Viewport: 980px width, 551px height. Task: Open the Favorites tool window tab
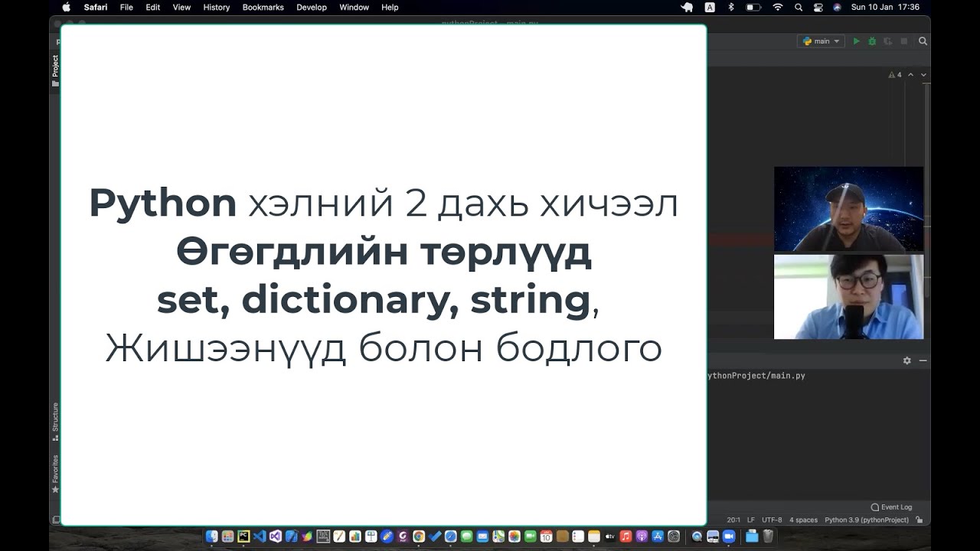[55, 474]
